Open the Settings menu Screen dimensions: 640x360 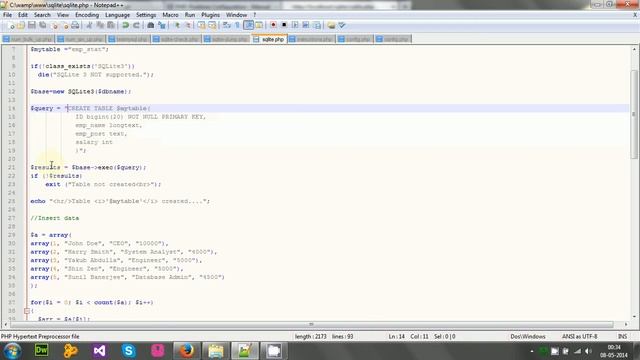[x=146, y=15]
